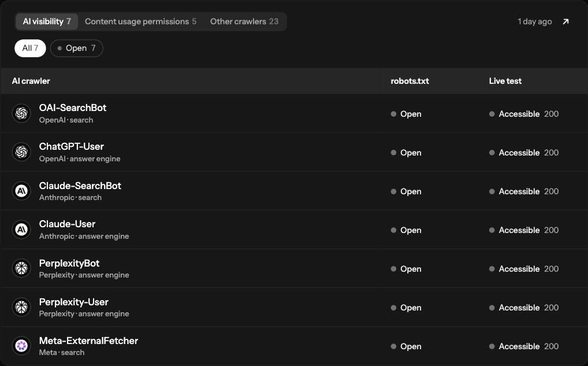Select the ChatGPT-User crawler name
The width and height of the screenshot is (588, 366).
pyautogui.click(x=71, y=146)
